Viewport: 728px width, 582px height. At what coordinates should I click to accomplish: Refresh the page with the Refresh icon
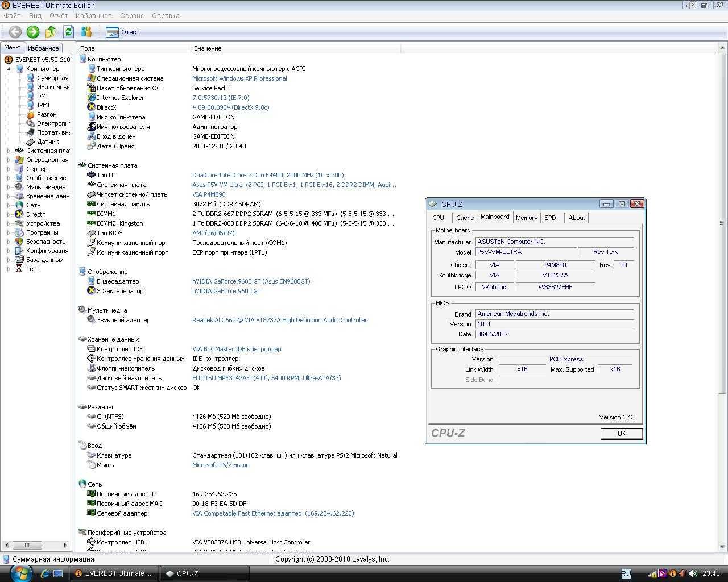tap(69, 32)
